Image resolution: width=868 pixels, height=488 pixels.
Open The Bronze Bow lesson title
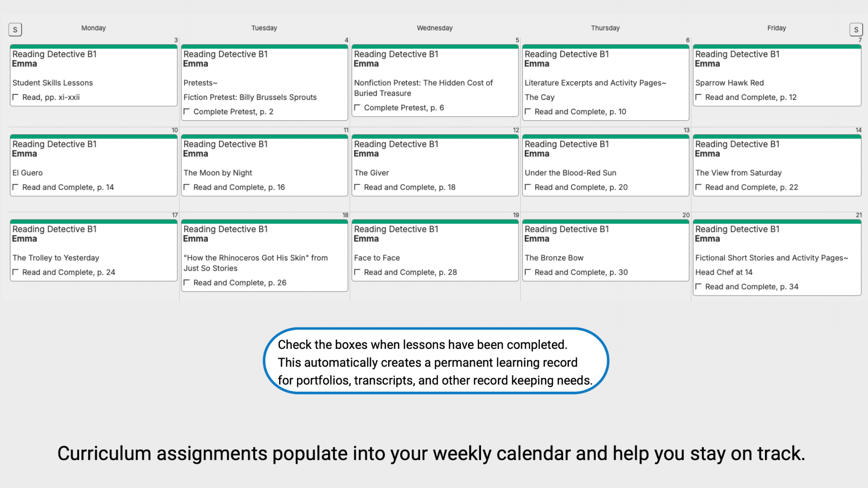coord(554,258)
